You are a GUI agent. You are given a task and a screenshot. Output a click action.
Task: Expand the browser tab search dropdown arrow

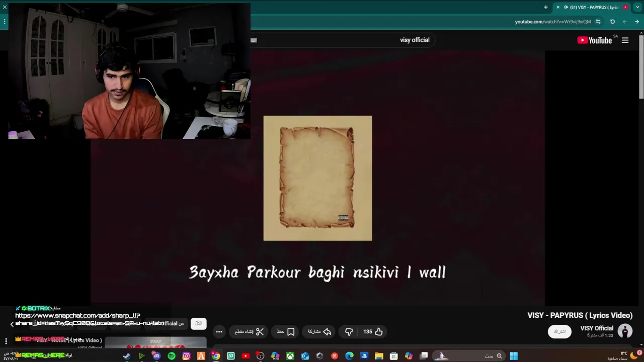[637, 7]
